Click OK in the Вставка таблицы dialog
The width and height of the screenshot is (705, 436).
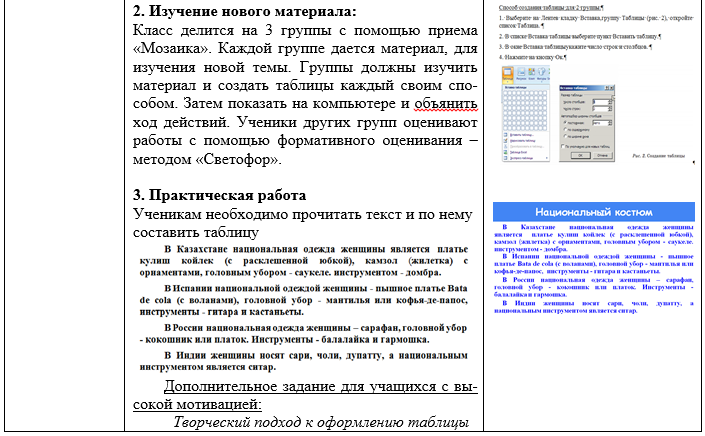point(580,155)
